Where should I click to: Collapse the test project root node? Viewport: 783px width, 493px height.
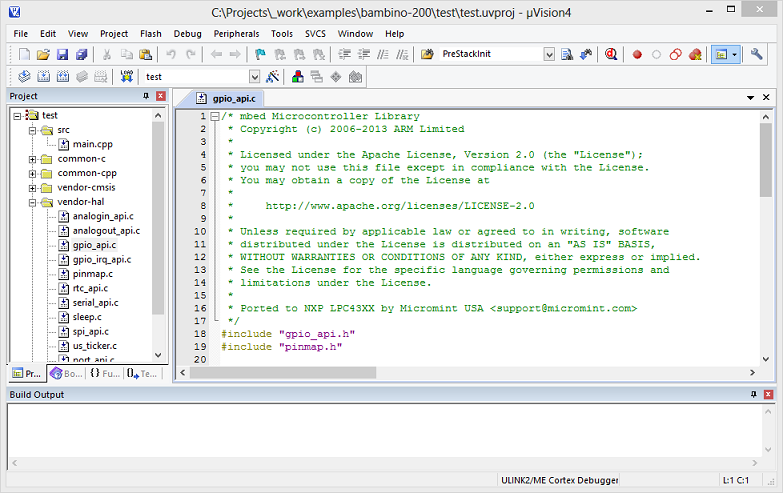17,116
